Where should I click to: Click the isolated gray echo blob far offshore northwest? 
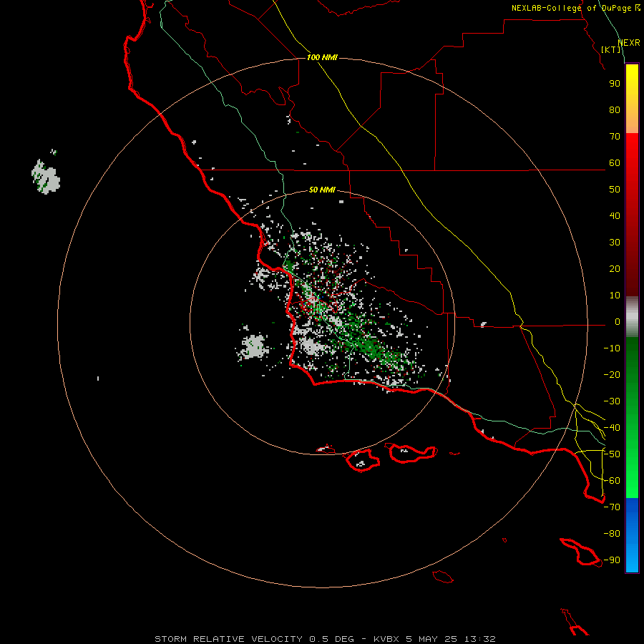click(46, 177)
